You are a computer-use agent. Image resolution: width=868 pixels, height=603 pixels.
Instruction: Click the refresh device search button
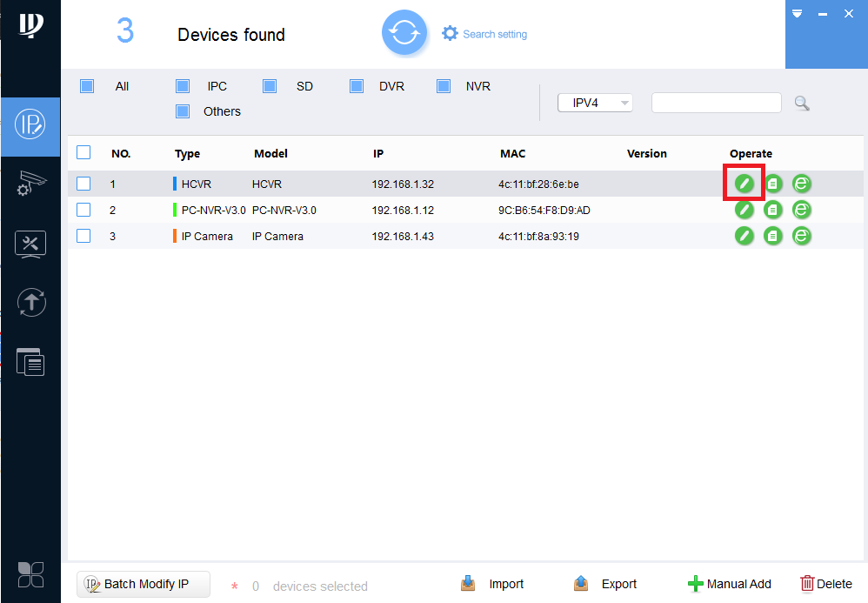404,33
